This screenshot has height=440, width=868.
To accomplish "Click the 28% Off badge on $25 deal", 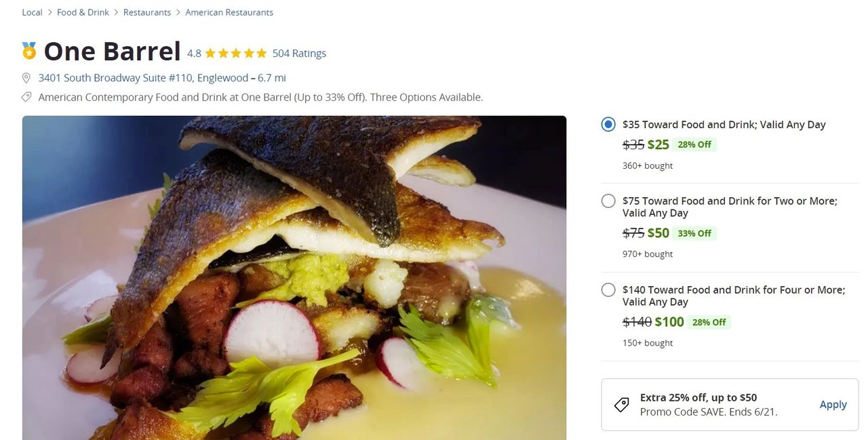I will coord(694,144).
